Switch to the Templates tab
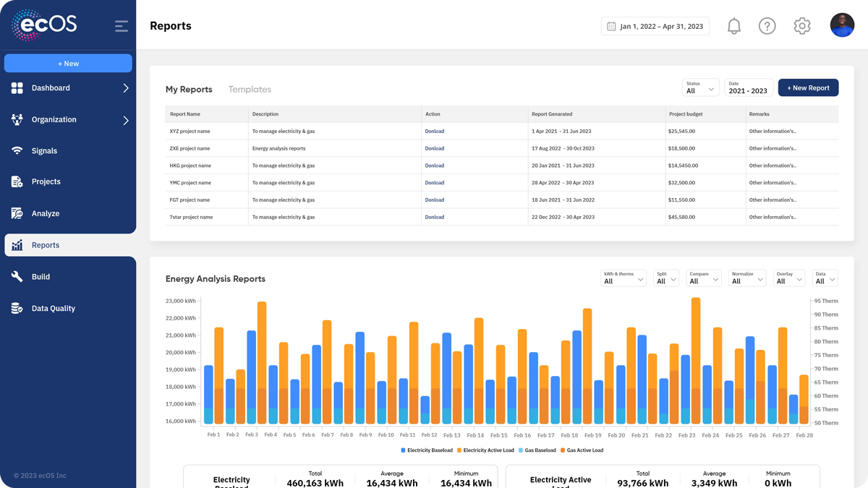 click(250, 90)
